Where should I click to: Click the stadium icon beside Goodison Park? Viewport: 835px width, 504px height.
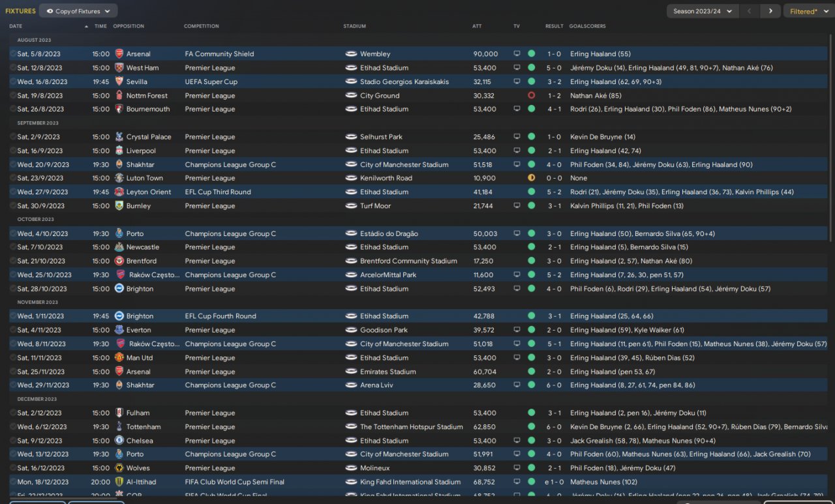click(351, 330)
